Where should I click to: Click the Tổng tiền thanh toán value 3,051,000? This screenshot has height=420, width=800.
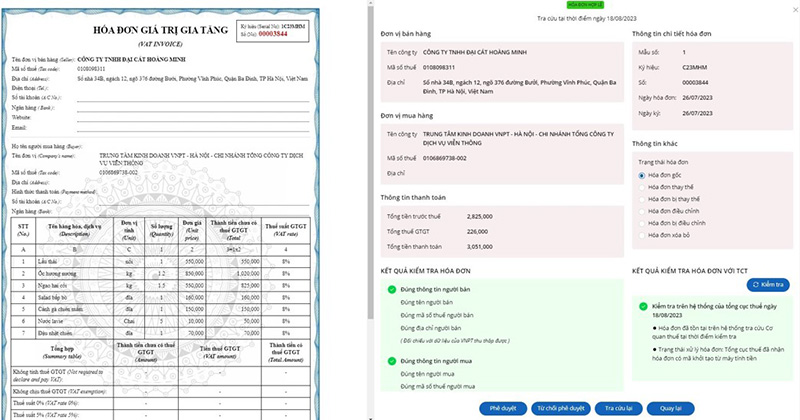pyautogui.click(x=480, y=246)
